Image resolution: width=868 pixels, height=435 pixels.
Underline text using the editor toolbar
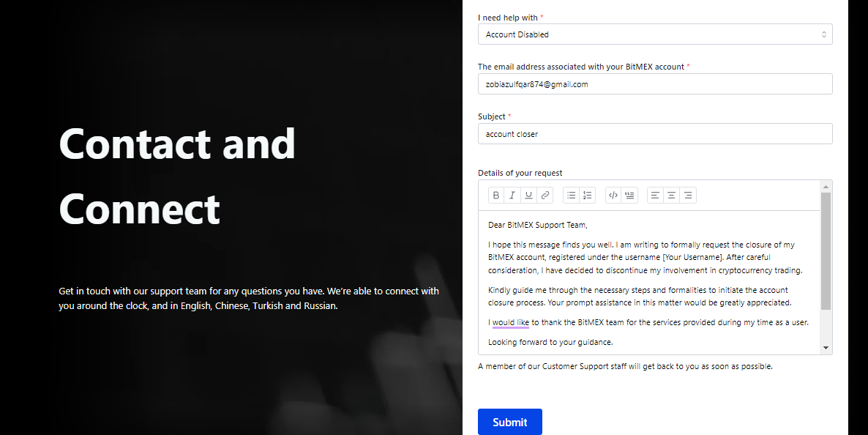click(x=528, y=195)
